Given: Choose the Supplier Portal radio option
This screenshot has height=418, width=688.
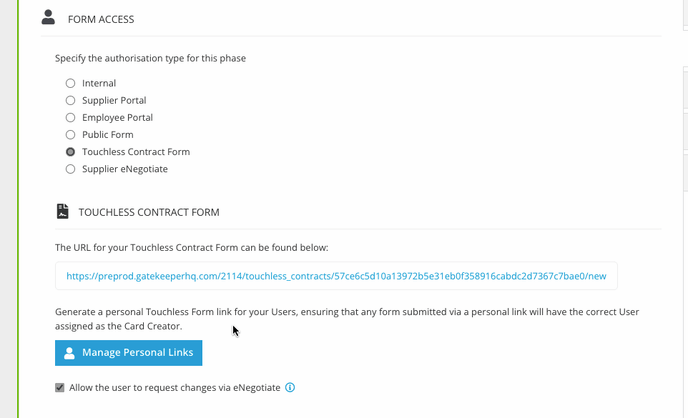Looking at the screenshot, I should [x=70, y=100].
